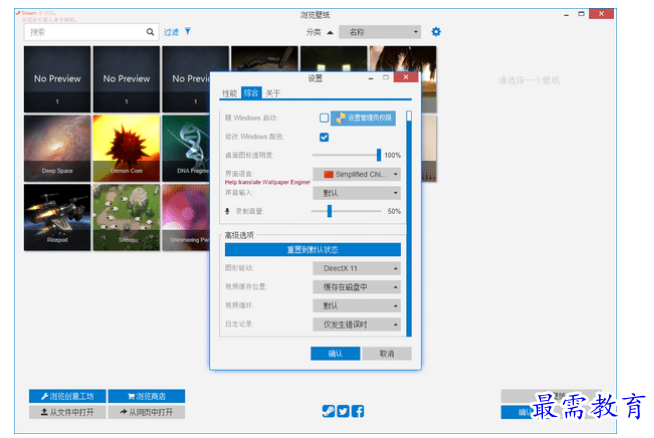Cancel settings with the 取消 button
Screen dimensions: 654x438
point(387,353)
